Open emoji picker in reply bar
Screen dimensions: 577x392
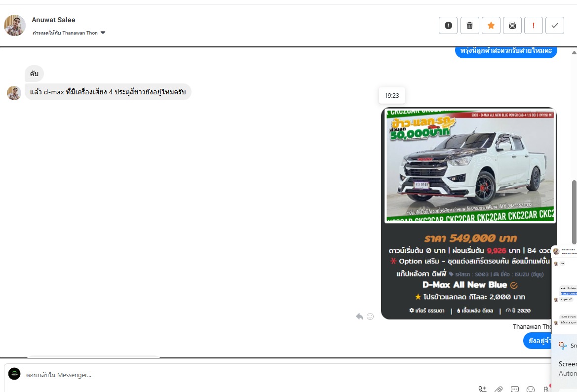click(x=531, y=389)
